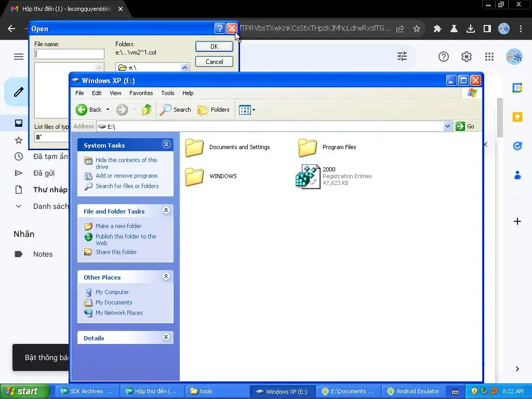Open My Network Places link

[119, 313]
